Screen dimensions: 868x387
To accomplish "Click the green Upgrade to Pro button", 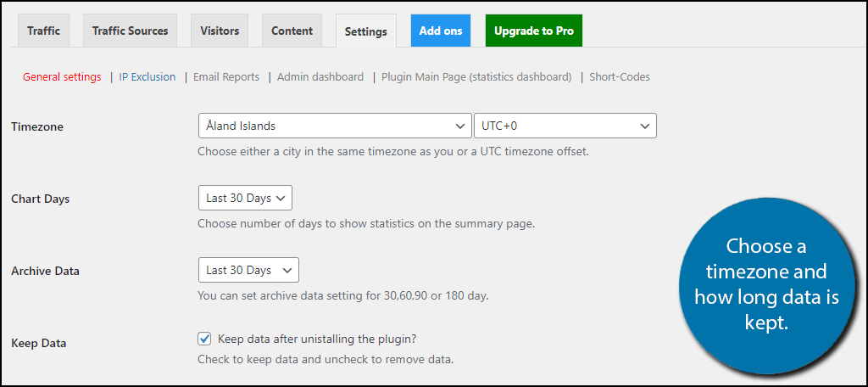I will [x=534, y=31].
